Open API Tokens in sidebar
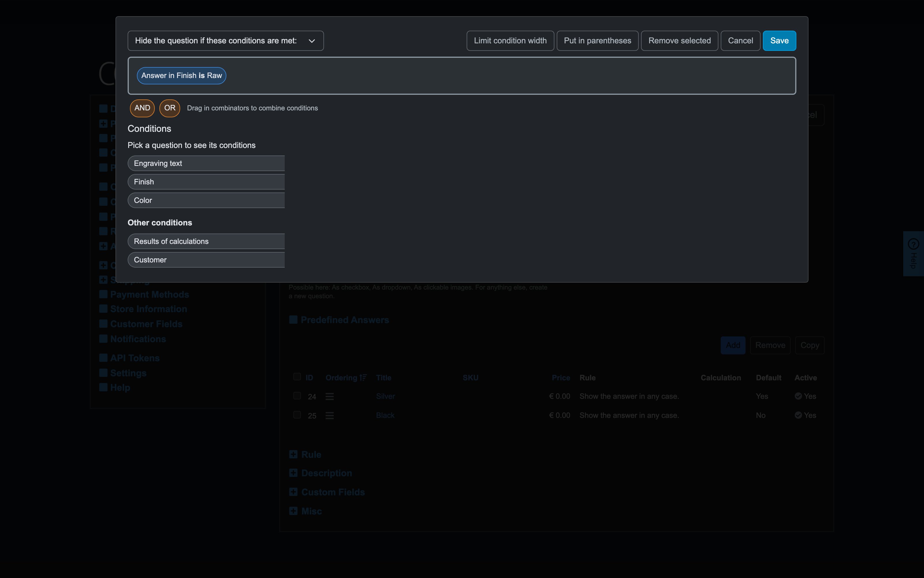Viewport: 924px width, 578px height. [x=135, y=358]
